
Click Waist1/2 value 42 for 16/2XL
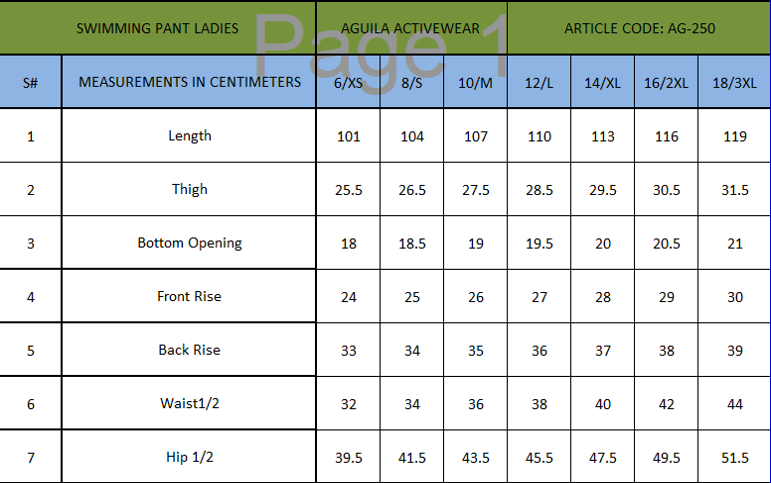[x=666, y=404]
